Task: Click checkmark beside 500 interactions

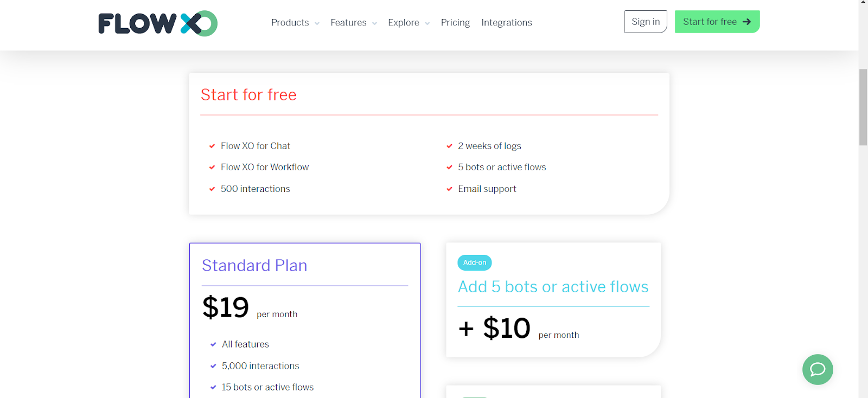Action: 212,189
